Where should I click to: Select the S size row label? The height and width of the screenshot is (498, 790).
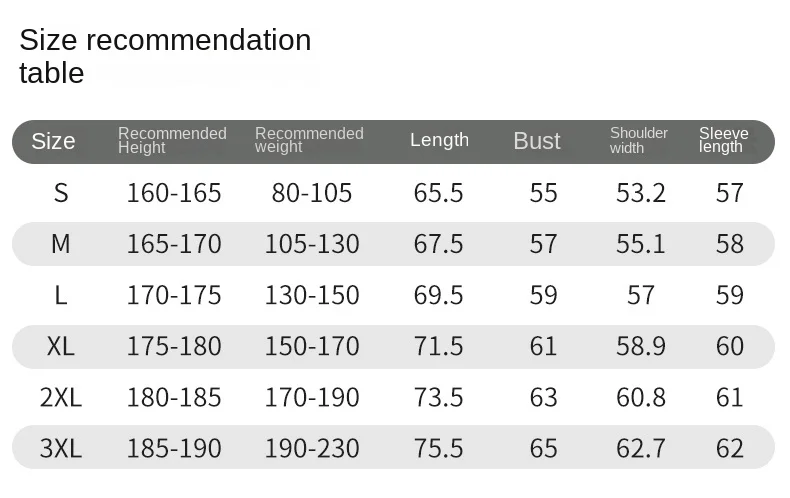(61, 193)
